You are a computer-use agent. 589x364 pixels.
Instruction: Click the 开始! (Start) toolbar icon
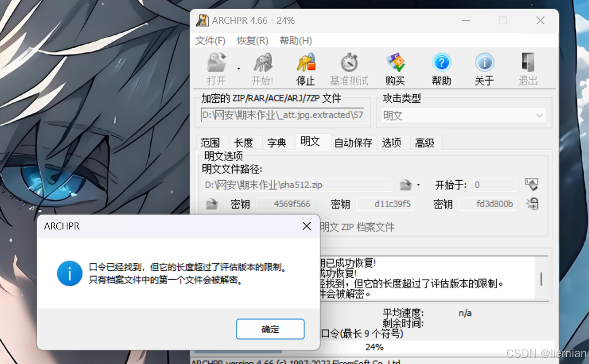262,63
